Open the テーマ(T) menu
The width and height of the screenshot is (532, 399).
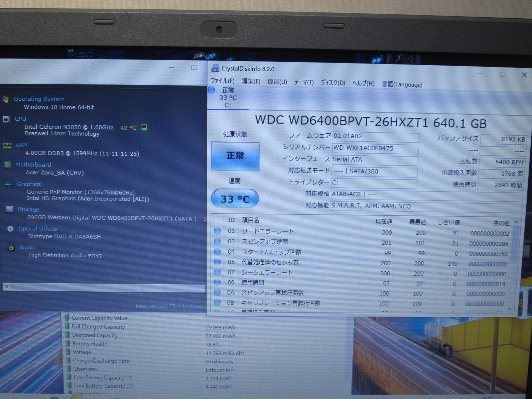[304, 82]
